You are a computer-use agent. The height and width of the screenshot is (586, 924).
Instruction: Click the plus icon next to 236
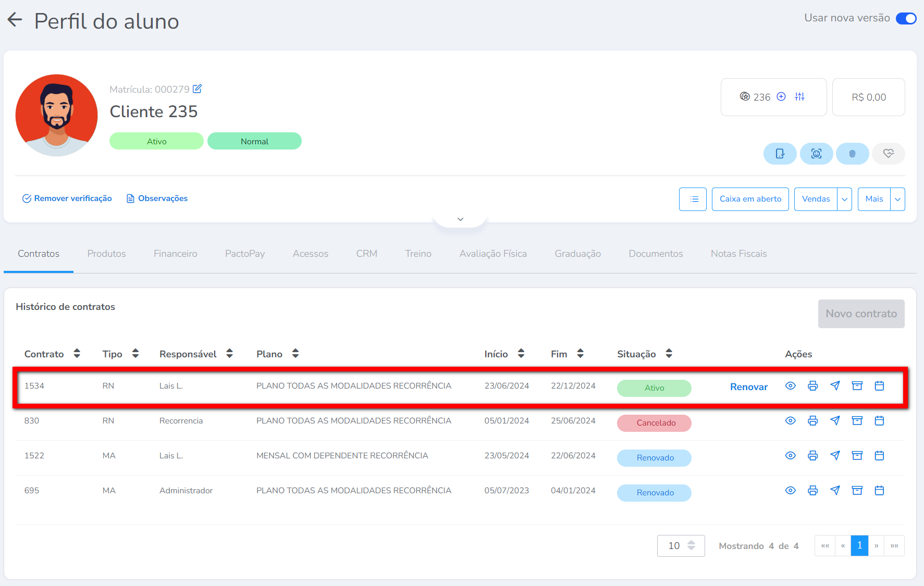(x=781, y=97)
